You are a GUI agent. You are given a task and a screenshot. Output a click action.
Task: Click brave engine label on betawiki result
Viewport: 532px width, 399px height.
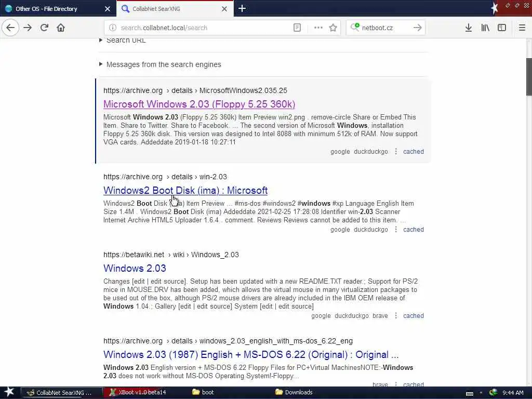(x=380, y=316)
